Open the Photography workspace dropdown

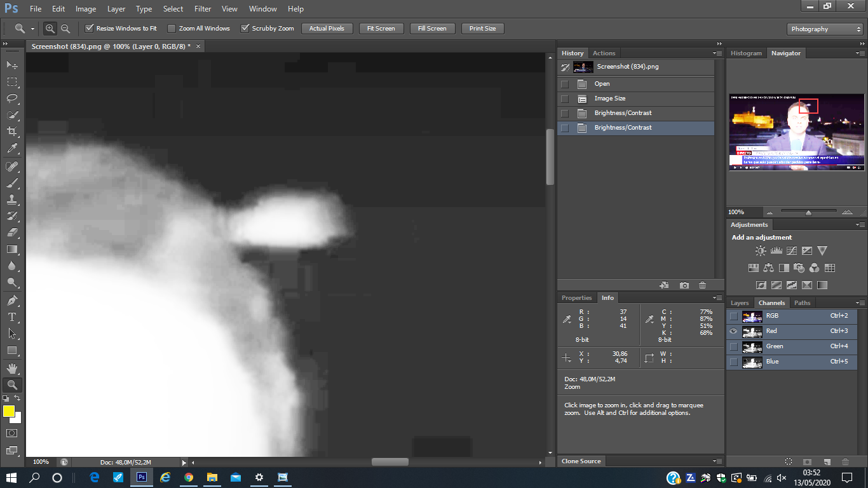coord(824,29)
